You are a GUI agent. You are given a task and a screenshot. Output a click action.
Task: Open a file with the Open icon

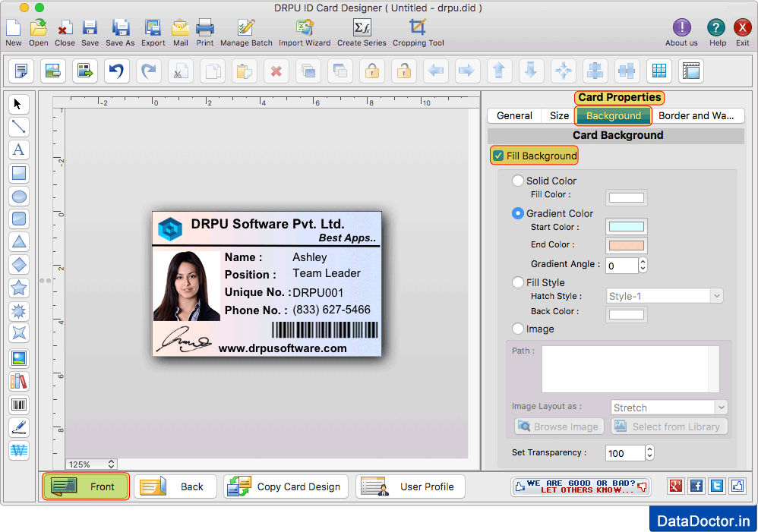[38, 27]
